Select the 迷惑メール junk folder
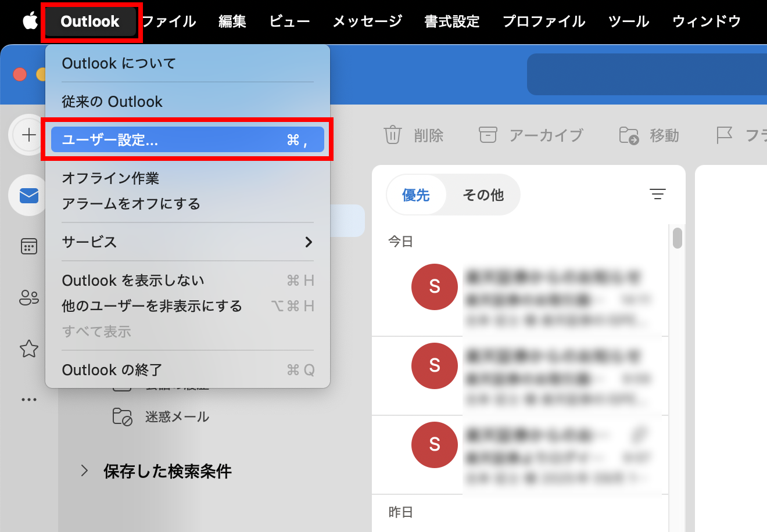767x532 pixels. (177, 417)
